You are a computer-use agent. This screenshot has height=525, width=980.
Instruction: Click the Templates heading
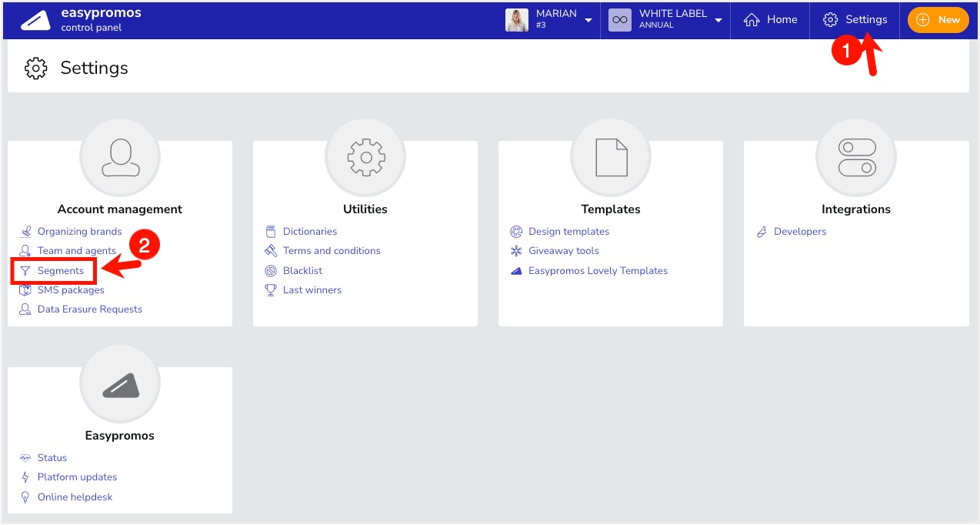[x=611, y=209]
